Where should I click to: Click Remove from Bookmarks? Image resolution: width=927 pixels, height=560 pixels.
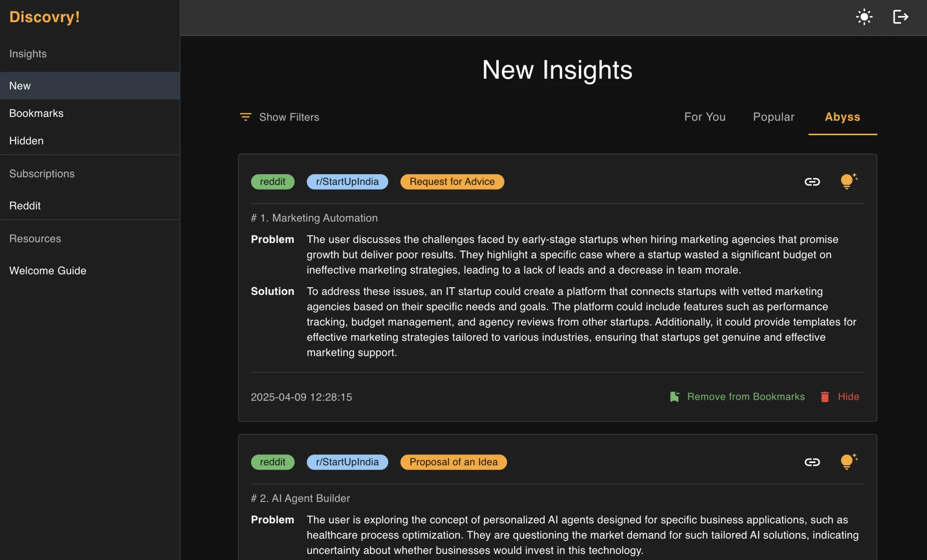745,397
